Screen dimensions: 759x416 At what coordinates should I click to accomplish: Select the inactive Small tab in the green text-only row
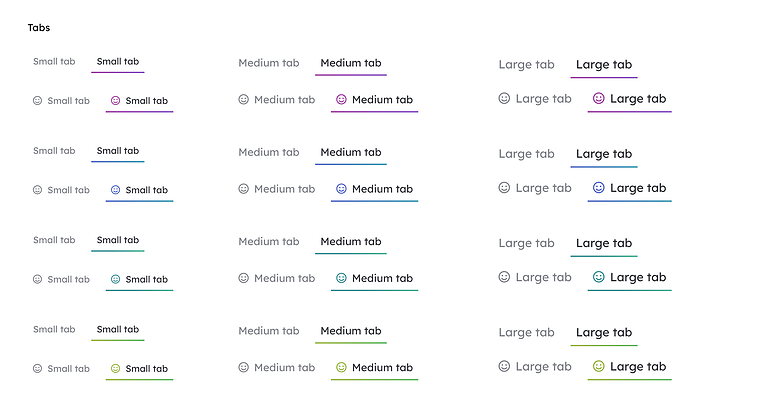[54, 329]
